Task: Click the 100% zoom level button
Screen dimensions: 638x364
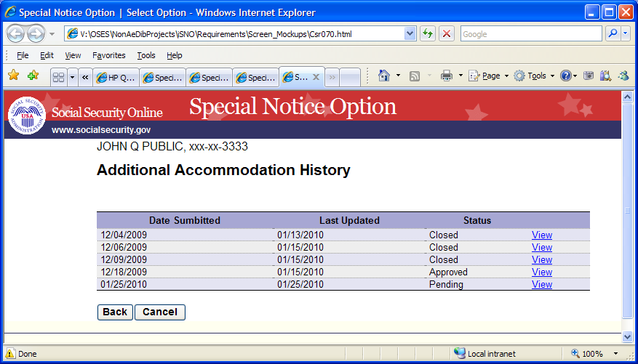Action: 587,354
